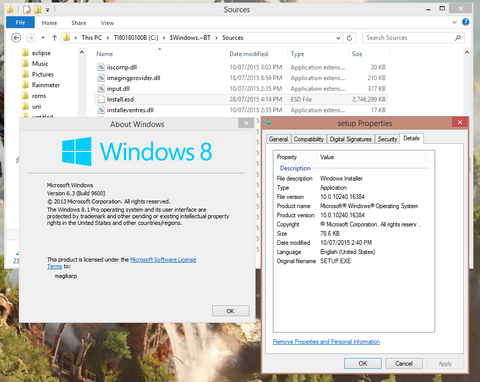Click the Back navigation arrow

[16, 38]
